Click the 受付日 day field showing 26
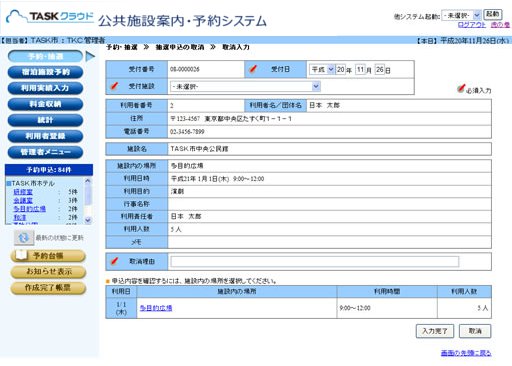Viewport: 512px width, 366px height. 380,69
